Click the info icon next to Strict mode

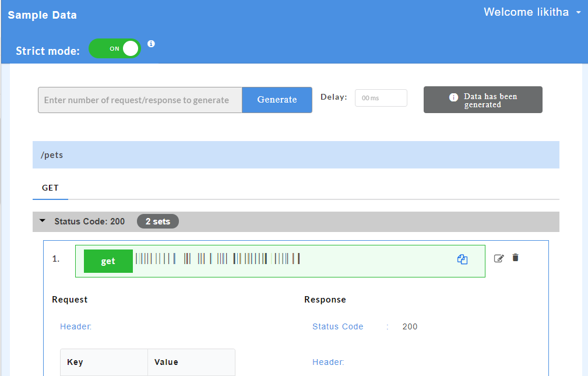(x=151, y=43)
